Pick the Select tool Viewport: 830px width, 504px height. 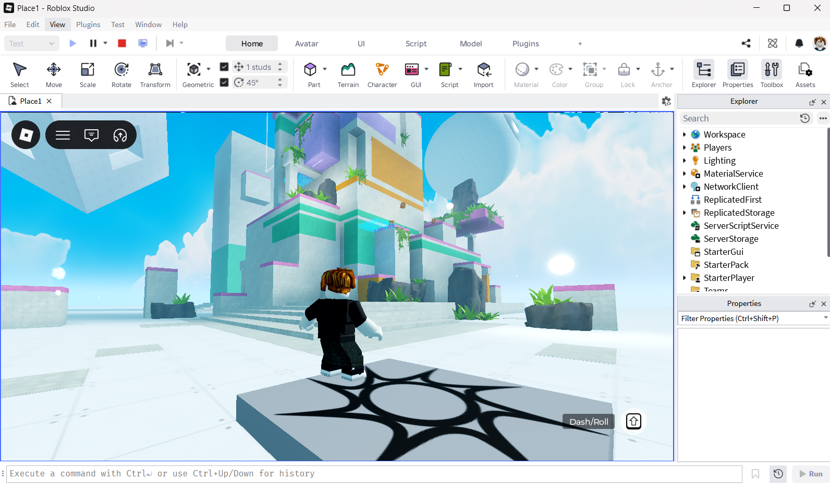pyautogui.click(x=20, y=75)
